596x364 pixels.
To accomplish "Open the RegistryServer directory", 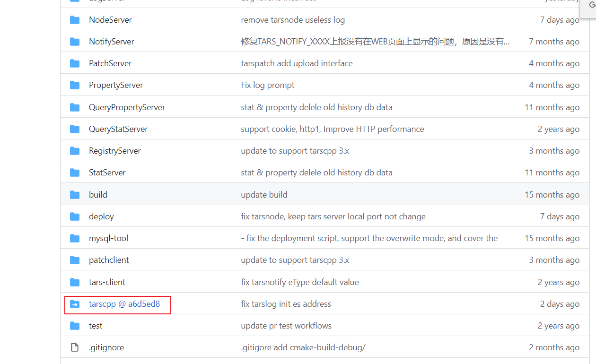I will tap(115, 151).
